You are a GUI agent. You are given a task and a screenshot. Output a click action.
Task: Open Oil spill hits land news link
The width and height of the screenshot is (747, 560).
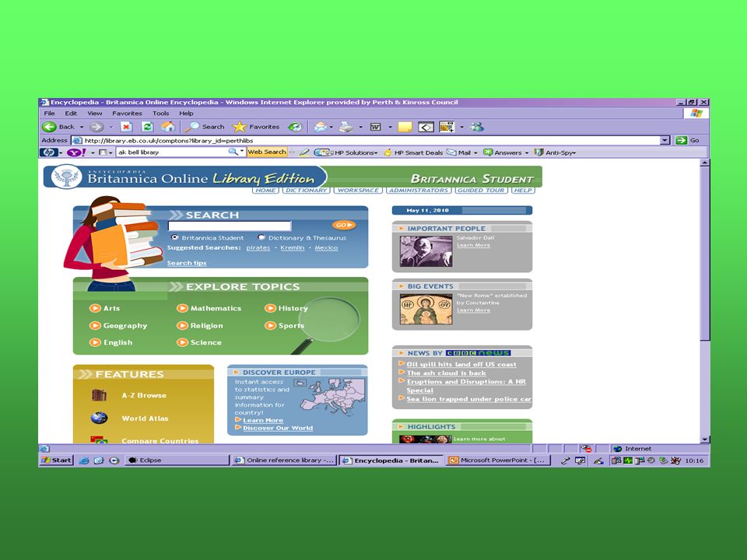[461, 364]
